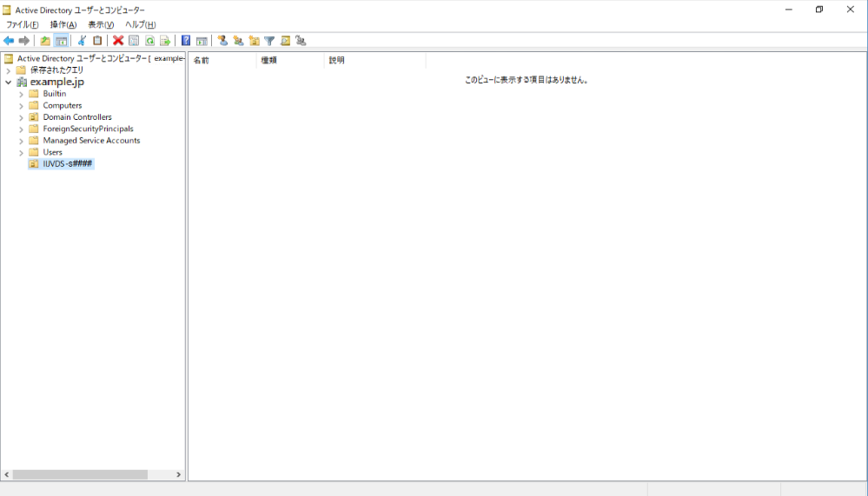Create new organizational unit toolbar icon
The image size is (868, 496).
pos(254,41)
